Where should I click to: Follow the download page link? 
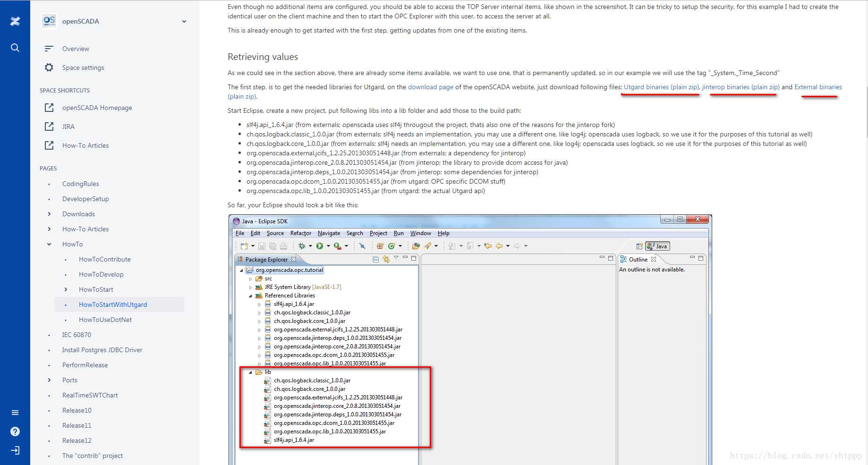431,87
